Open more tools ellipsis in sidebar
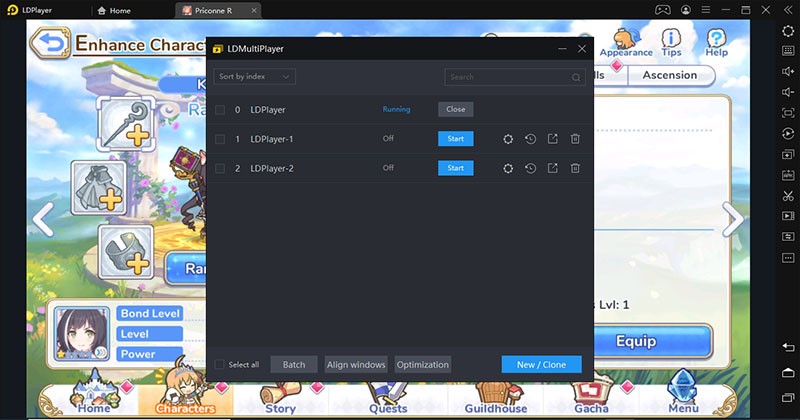This screenshot has height=420, width=800. tap(788, 258)
